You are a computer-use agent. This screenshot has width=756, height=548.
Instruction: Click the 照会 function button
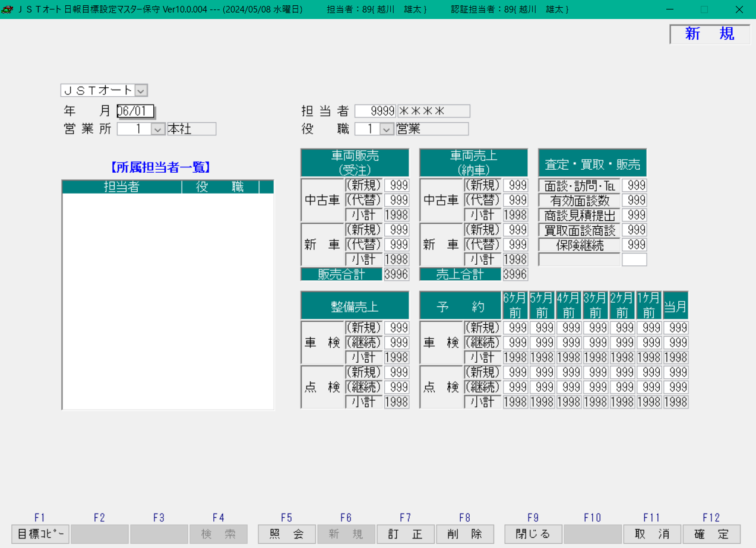pos(287,534)
